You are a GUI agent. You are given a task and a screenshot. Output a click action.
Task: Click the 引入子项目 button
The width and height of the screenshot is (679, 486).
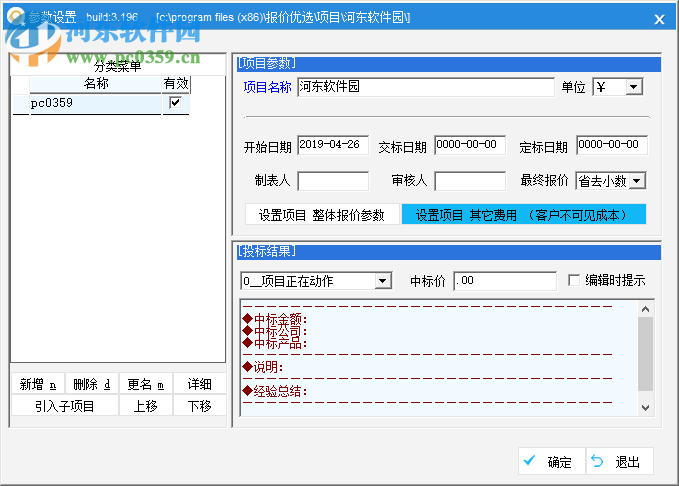[65, 406]
